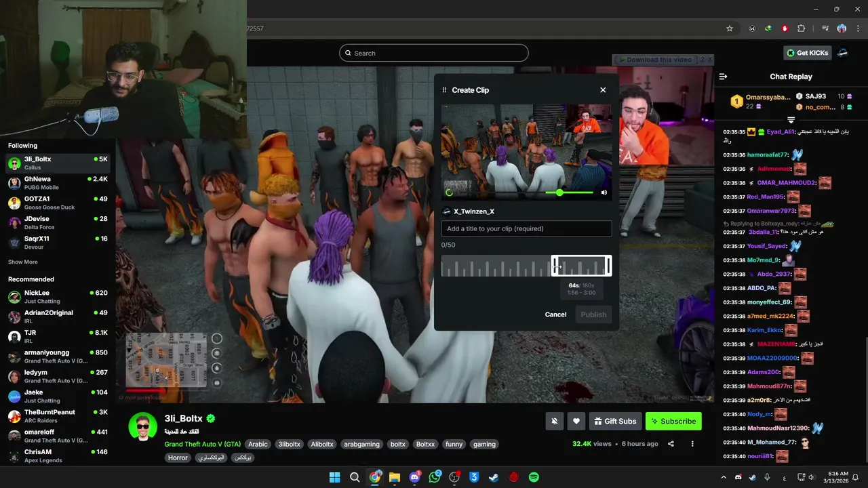
Task: Click the right trim handle of the clip range
Action: (x=609, y=266)
